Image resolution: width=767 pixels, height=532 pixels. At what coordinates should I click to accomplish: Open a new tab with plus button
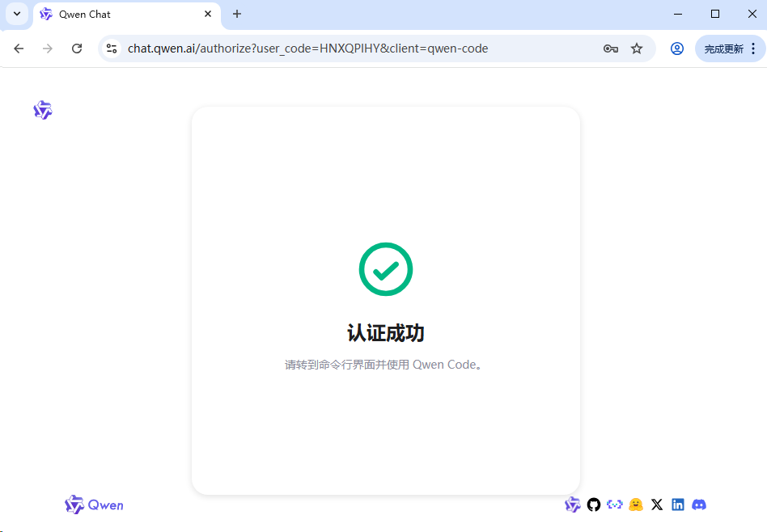click(x=237, y=14)
